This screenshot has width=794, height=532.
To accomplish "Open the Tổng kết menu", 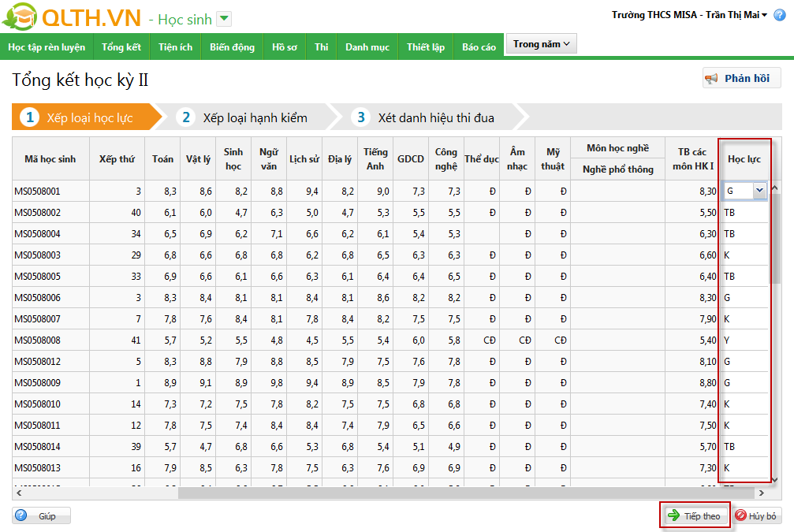I will coord(121,47).
